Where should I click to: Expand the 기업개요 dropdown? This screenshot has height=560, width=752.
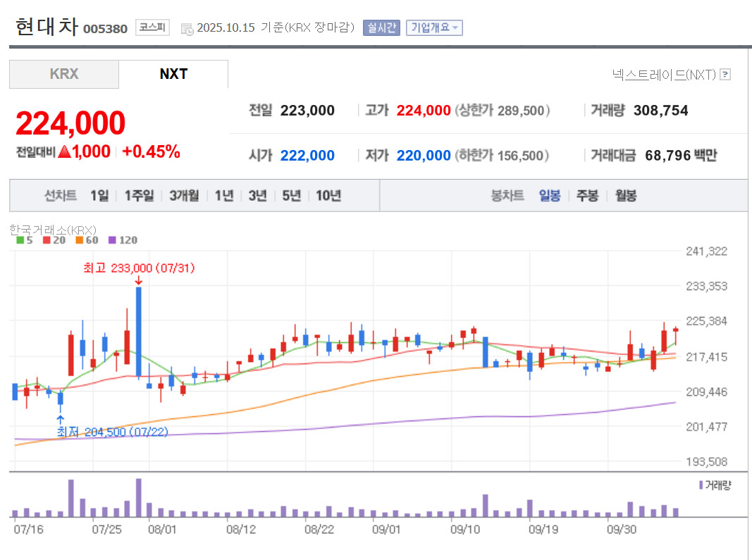(435, 27)
